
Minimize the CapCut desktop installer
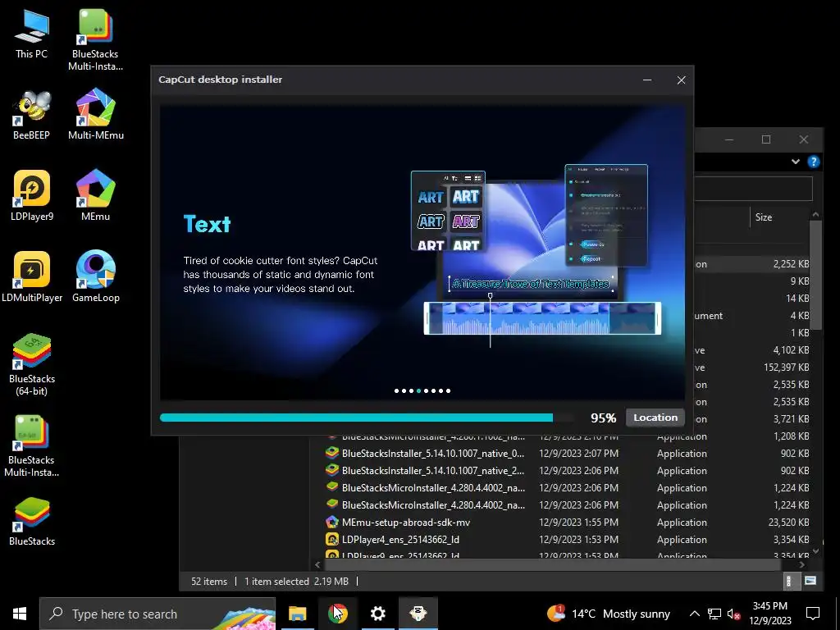pos(647,80)
